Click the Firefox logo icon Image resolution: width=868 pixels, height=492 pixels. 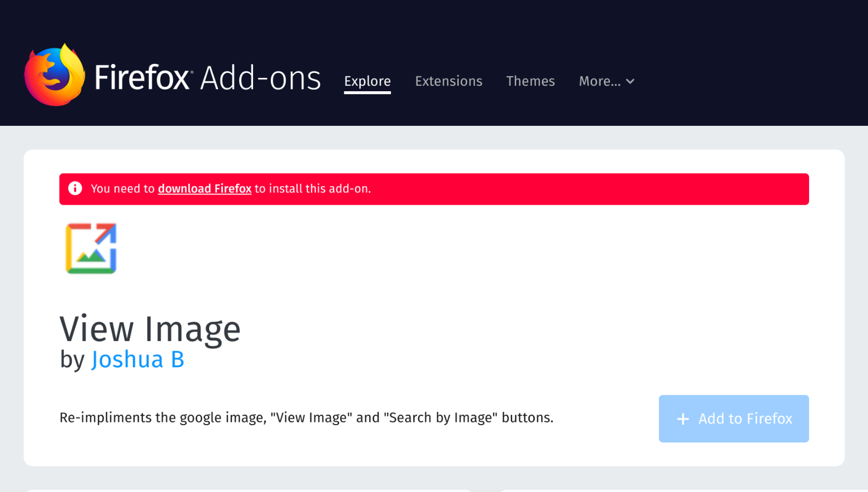point(54,75)
